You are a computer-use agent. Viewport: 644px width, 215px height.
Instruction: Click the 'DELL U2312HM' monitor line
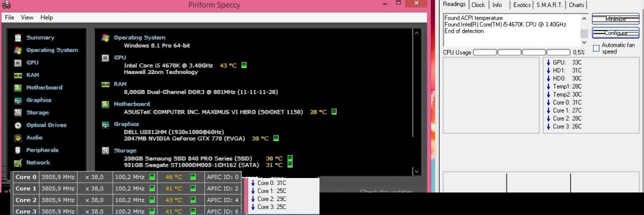point(174,132)
